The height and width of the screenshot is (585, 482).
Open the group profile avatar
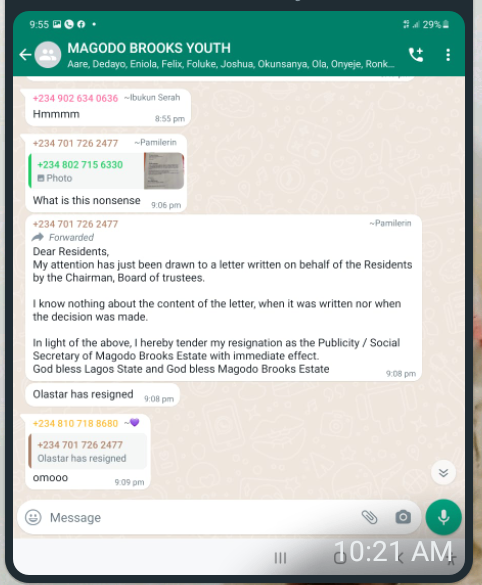tap(48, 55)
